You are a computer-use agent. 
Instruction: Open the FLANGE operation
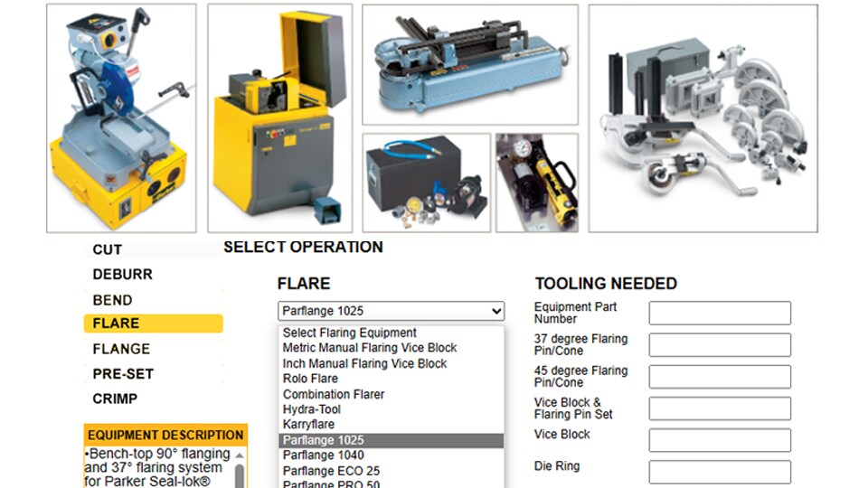click(121, 349)
